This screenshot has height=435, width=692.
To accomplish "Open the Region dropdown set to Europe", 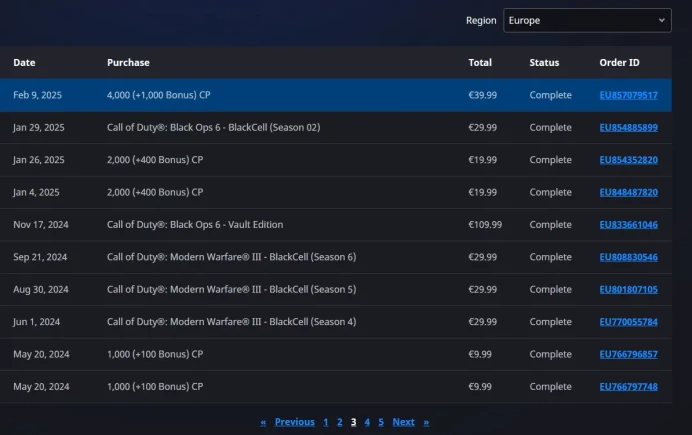I will pyautogui.click(x=587, y=20).
